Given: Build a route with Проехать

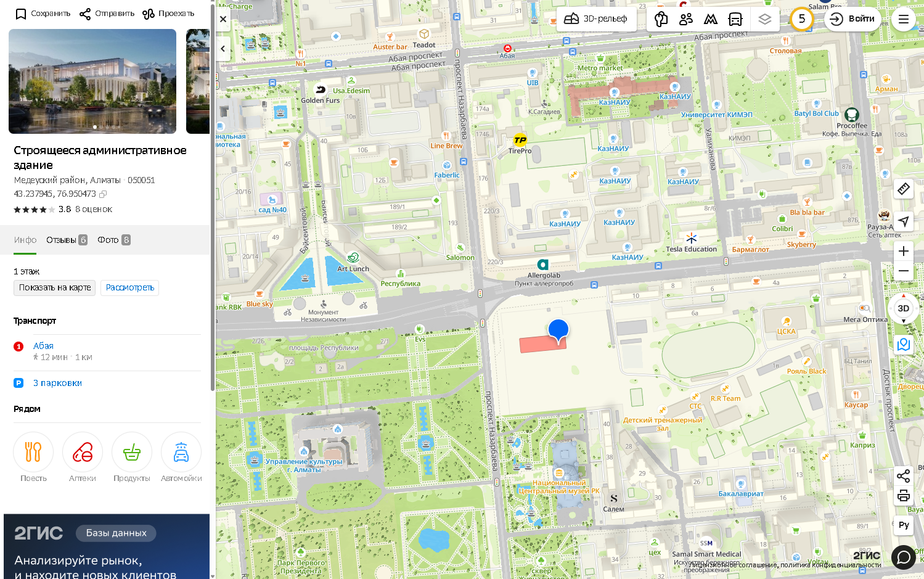Looking at the screenshot, I should (168, 14).
